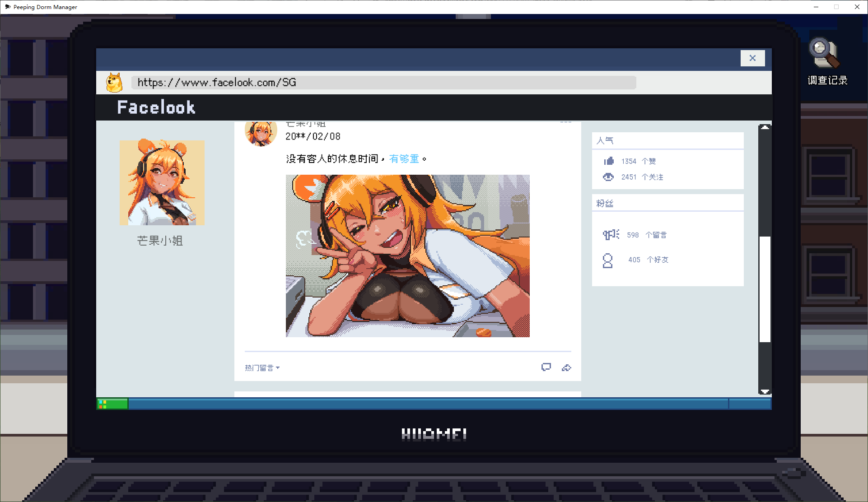Click the scrollbar down arrow

[765, 391]
